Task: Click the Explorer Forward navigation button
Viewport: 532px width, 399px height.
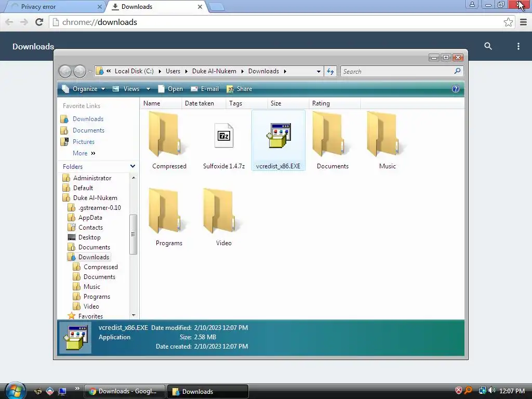Action: click(x=79, y=71)
